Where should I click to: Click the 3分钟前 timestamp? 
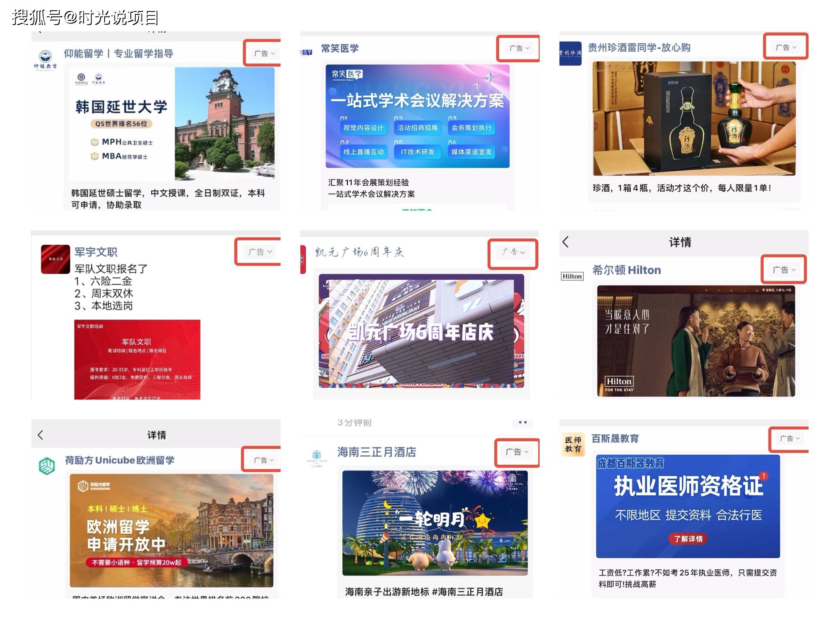point(354,422)
